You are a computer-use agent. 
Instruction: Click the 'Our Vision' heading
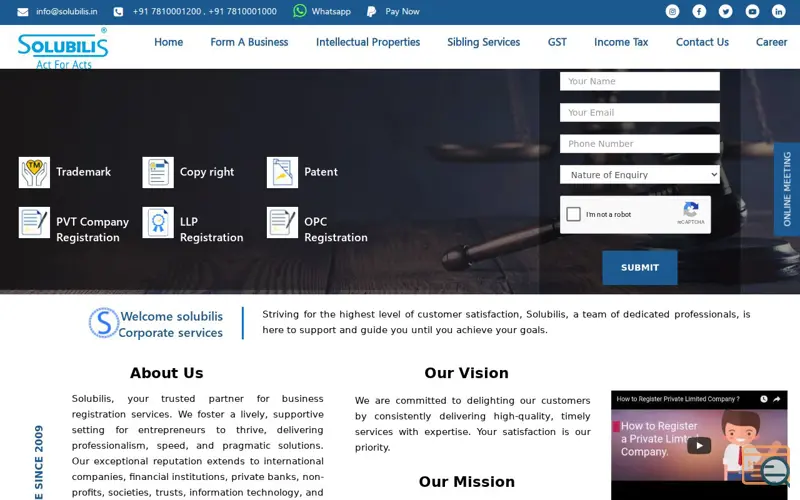pos(466,373)
